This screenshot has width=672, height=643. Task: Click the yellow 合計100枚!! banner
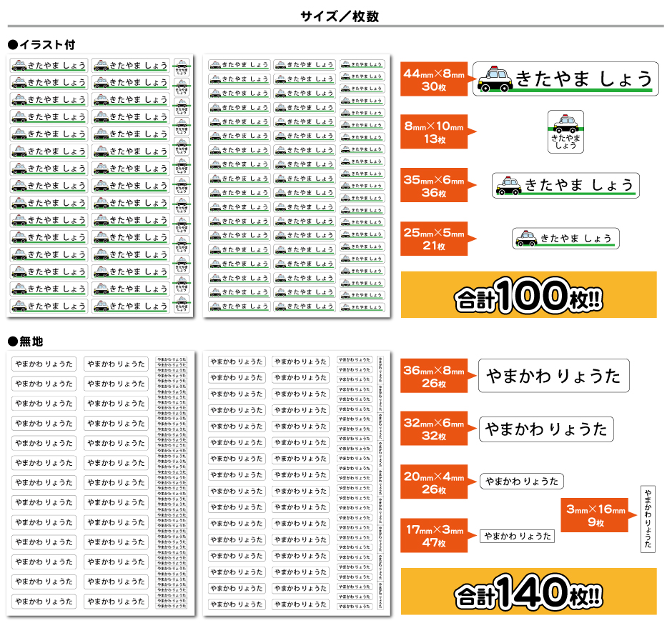coord(528,294)
